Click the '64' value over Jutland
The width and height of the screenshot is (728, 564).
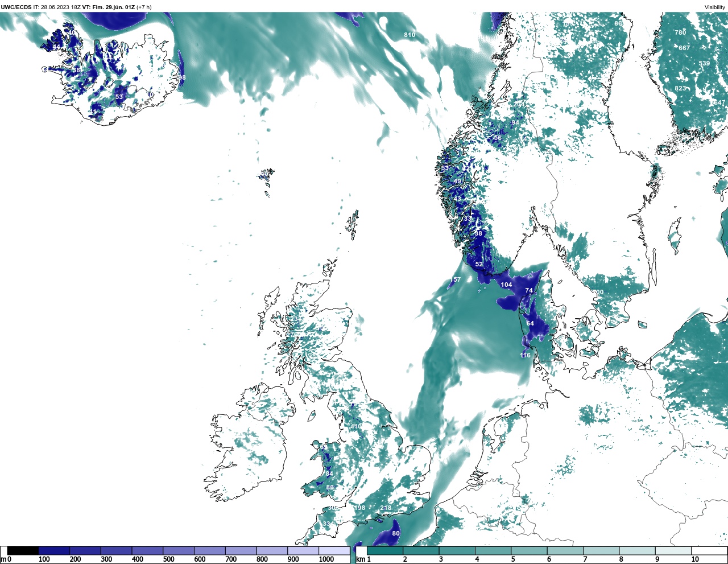pyautogui.click(x=530, y=323)
